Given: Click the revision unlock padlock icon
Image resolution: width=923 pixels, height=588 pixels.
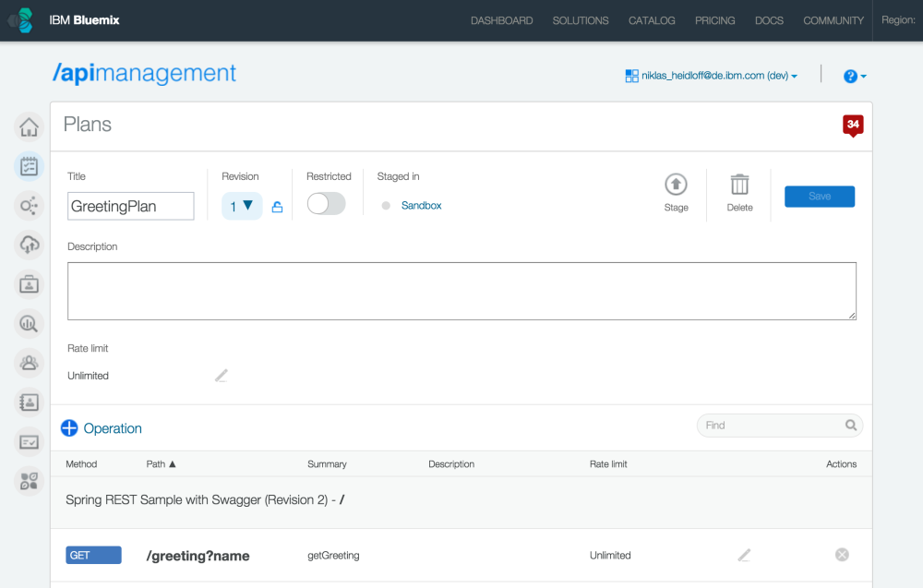Looking at the screenshot, I should [x=277, y=207].
